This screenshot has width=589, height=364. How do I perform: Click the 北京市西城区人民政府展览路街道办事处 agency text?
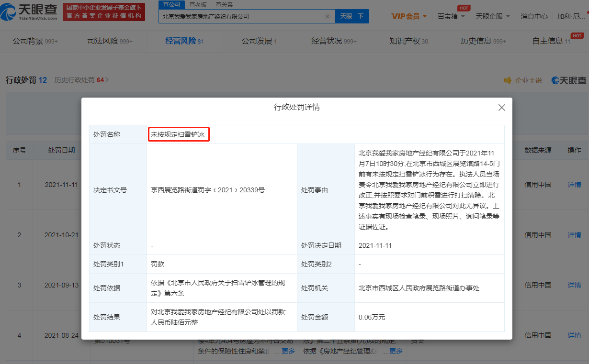click(x=419, y=288)
